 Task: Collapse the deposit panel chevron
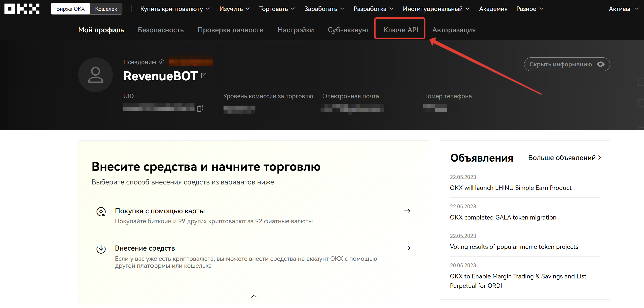click(x=254, y=297)
